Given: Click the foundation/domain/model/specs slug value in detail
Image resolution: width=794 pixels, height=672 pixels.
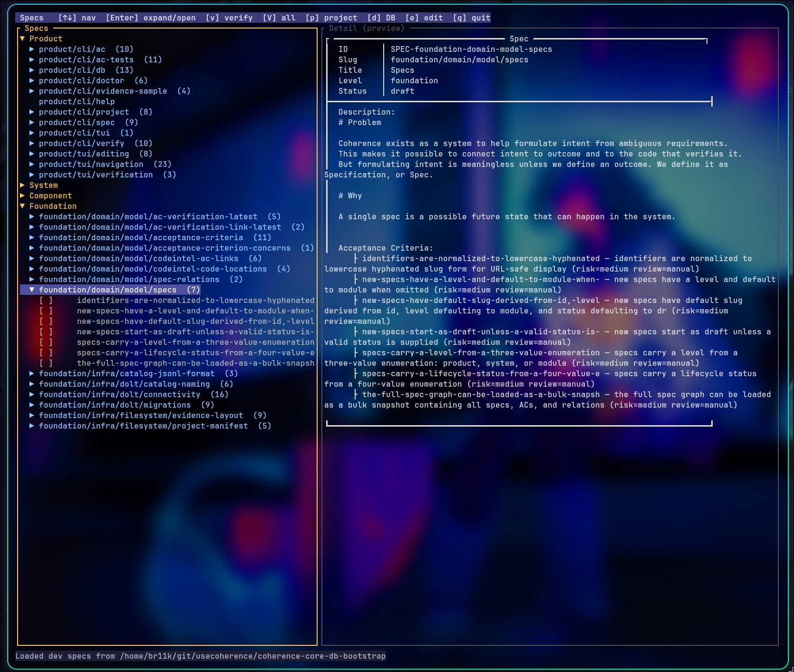Looking at the screenshot, I should (x=460, y=59).
